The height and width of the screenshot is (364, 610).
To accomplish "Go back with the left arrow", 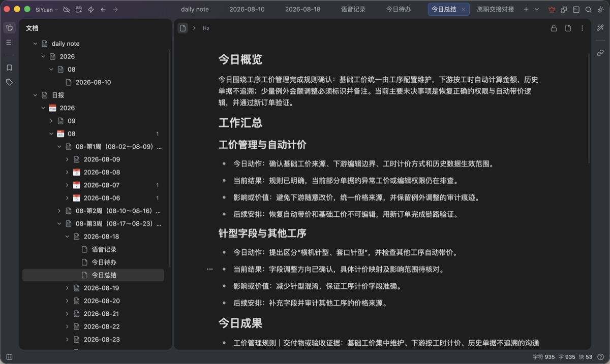I will coord(103,10).
